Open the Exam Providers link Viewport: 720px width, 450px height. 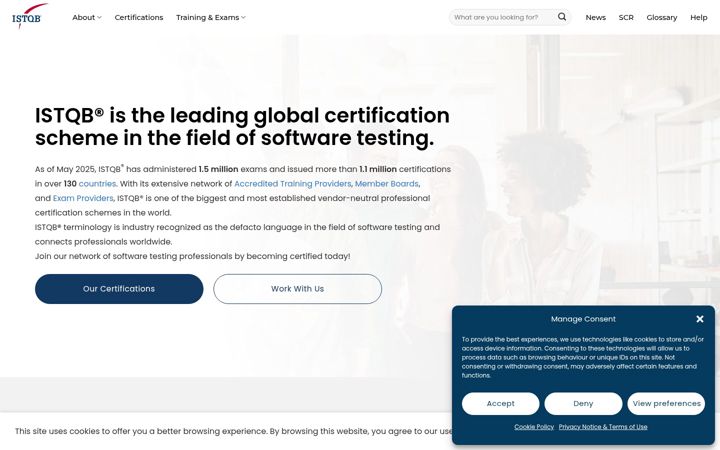coord(83,198)
